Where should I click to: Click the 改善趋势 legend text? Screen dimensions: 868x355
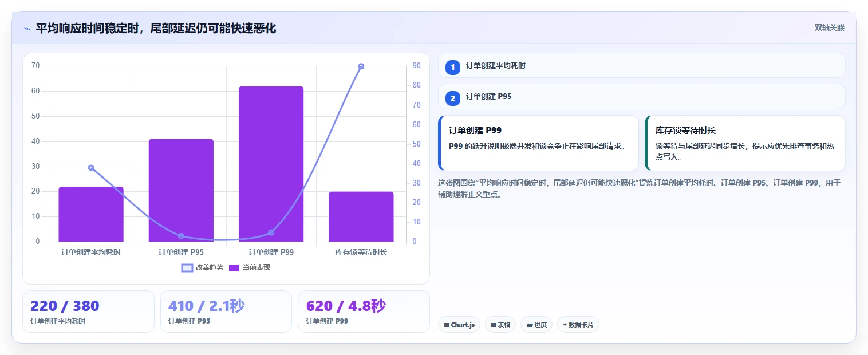click(210, 267)
